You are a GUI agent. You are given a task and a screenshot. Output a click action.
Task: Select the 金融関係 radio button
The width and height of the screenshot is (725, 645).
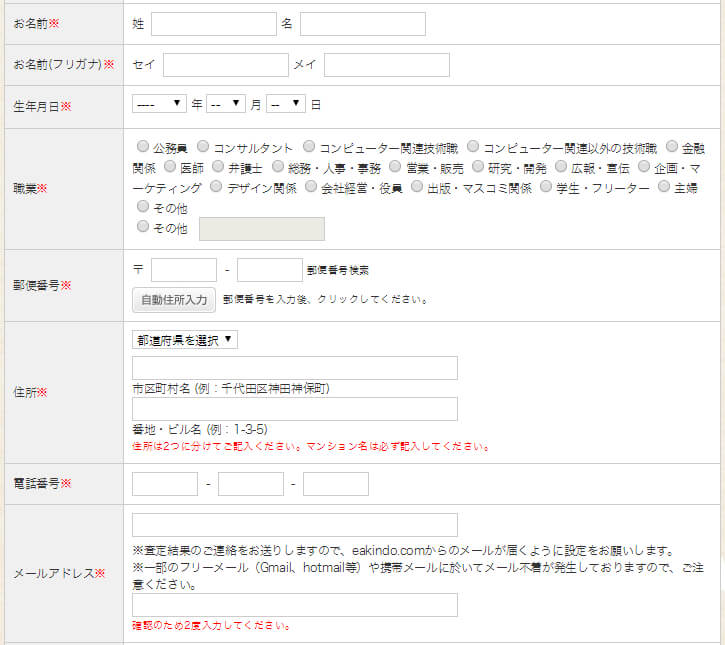coord(672,147)
